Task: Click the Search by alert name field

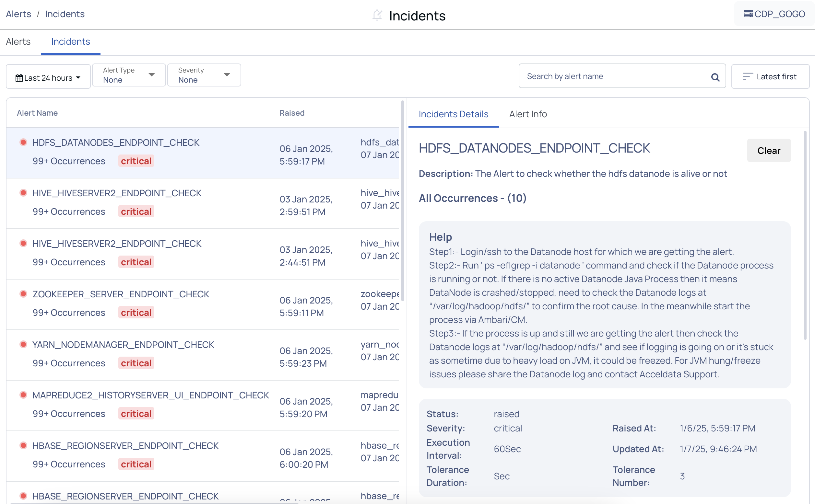Action: 614,76
